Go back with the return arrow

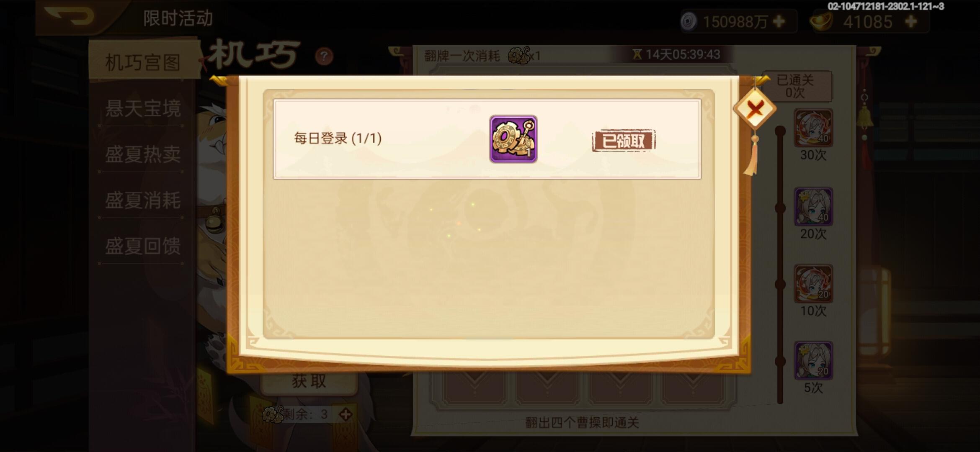tap(69, 17)
